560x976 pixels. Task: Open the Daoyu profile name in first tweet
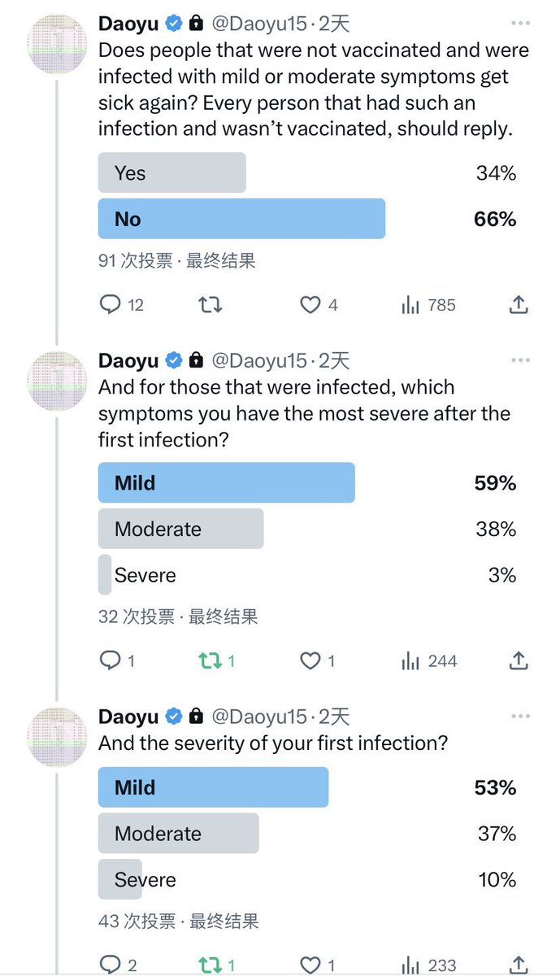(x=128, y=24)
